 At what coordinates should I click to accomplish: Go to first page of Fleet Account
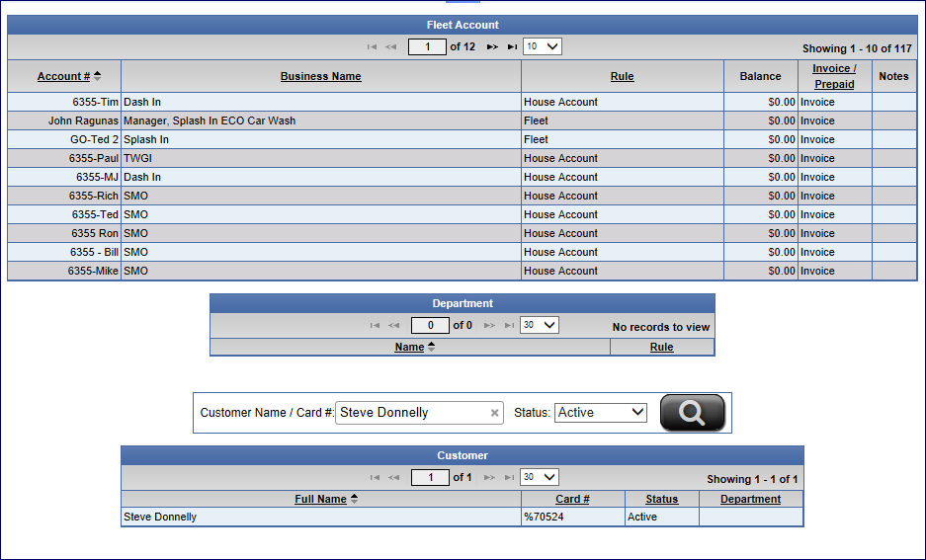(373, 46)
